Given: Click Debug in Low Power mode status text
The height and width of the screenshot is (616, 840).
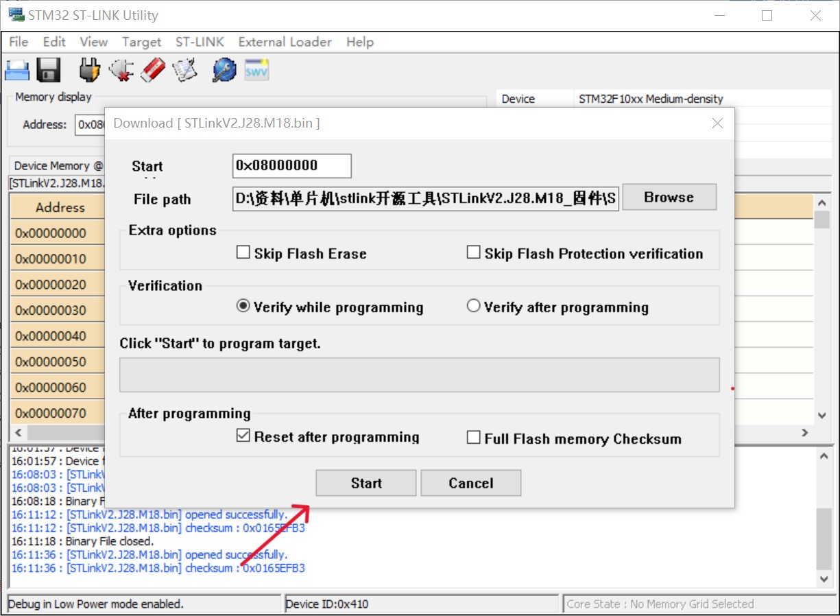Looking at the screenshot, I should (96, 604).
